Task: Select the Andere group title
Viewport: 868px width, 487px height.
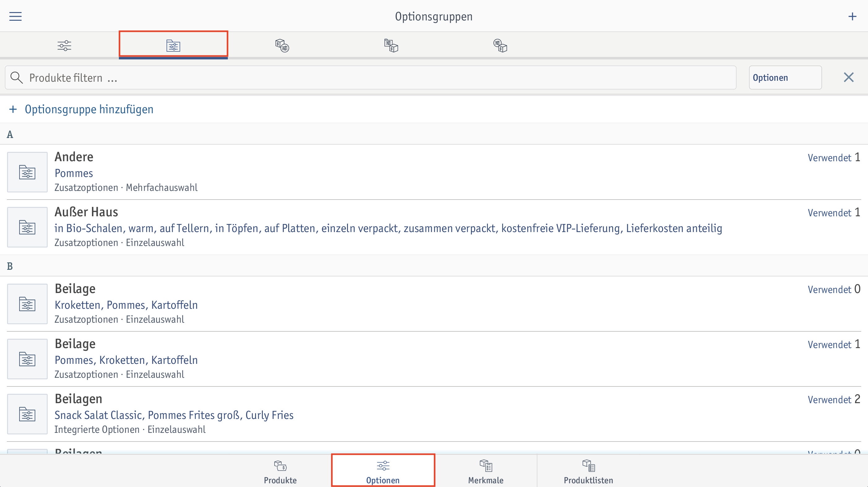Action: point(74,157)
